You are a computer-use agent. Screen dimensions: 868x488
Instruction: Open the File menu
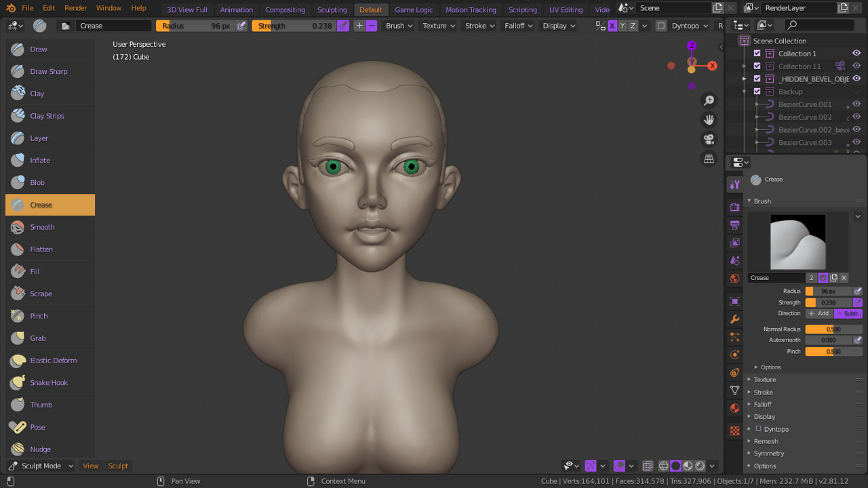[28, 8]
